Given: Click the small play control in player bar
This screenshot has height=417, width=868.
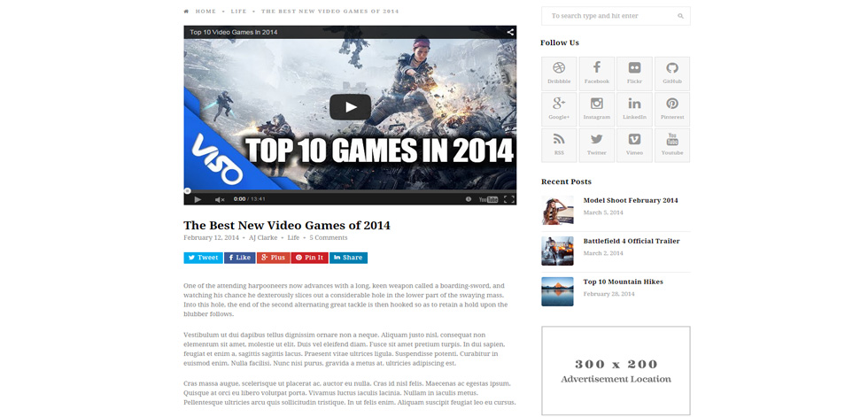Looking at the screenshot, I should [x=198, y=199].
